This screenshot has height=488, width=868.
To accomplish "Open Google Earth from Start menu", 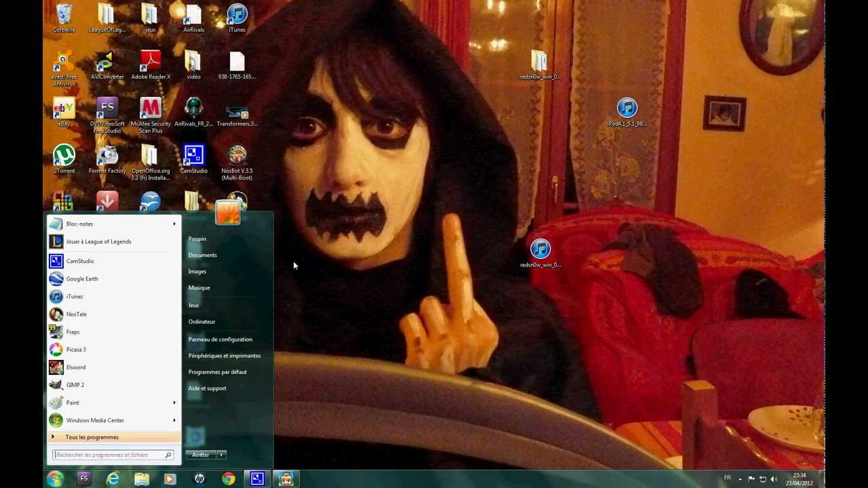I will (114, 279).
